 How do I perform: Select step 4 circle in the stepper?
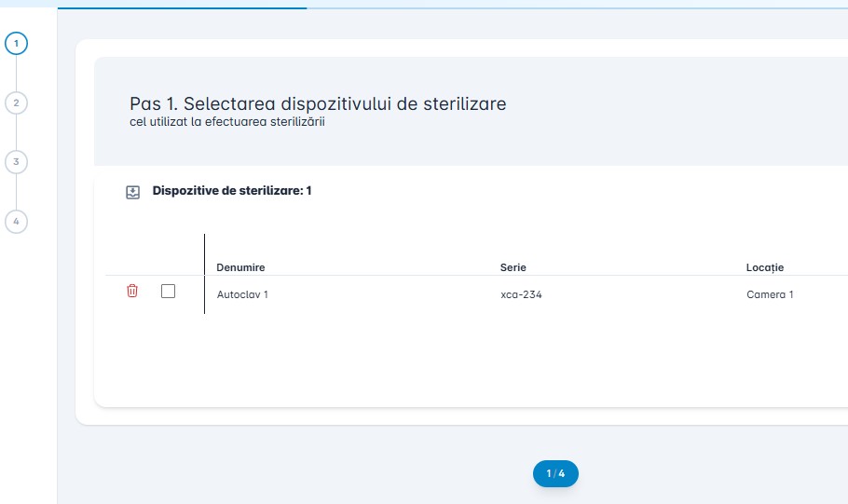(16, 222)
